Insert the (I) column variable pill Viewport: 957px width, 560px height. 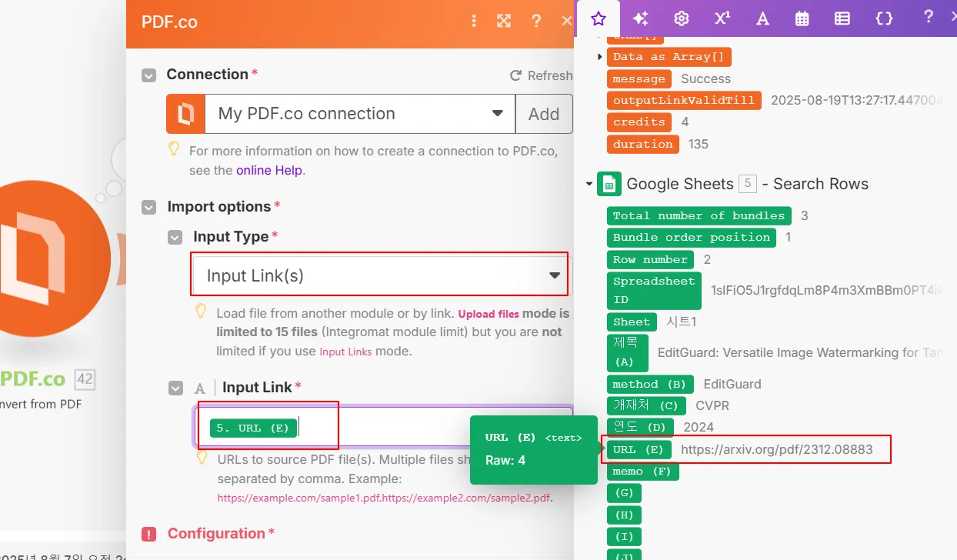624,536
